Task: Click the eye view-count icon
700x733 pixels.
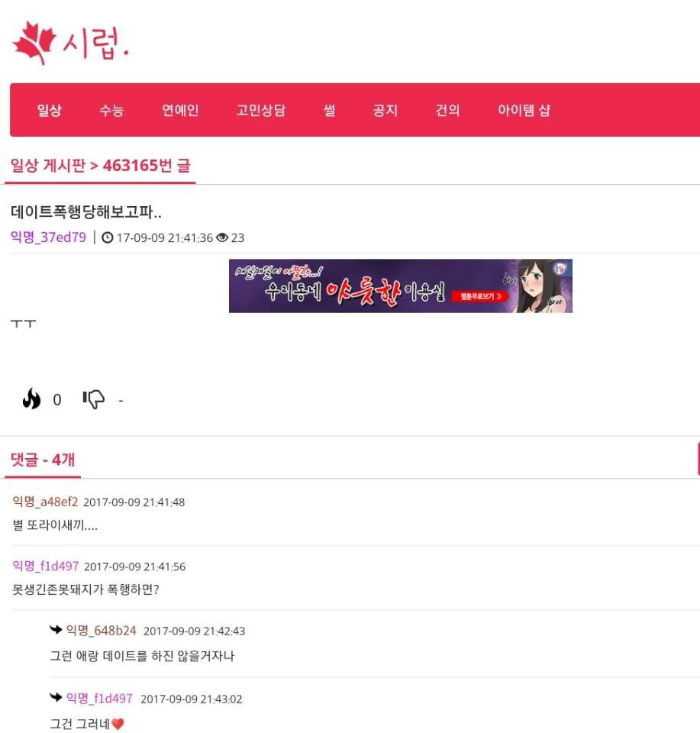Action: point(222,238)
